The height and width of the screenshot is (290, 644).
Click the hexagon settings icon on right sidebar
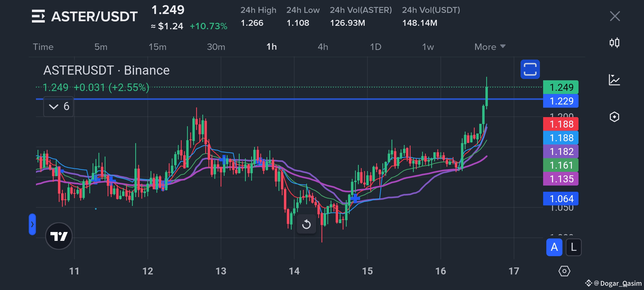pos(614,117)
